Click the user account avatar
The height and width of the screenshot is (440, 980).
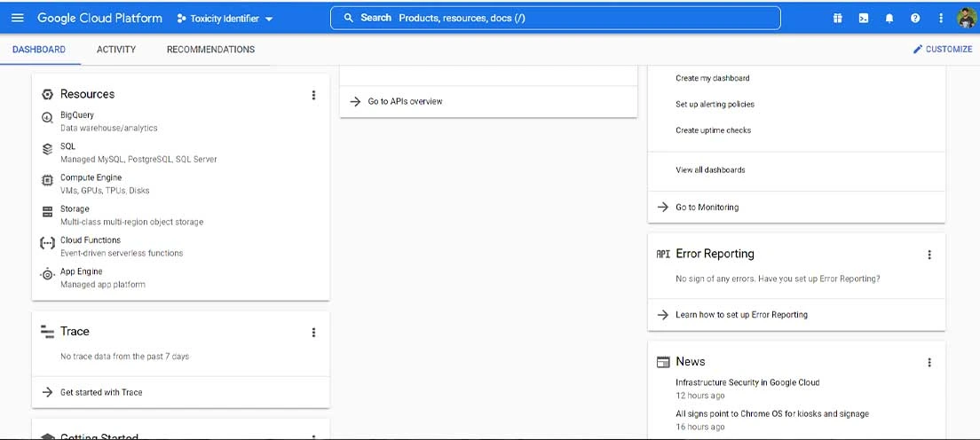pyautogui.click(x=967, y=18)
